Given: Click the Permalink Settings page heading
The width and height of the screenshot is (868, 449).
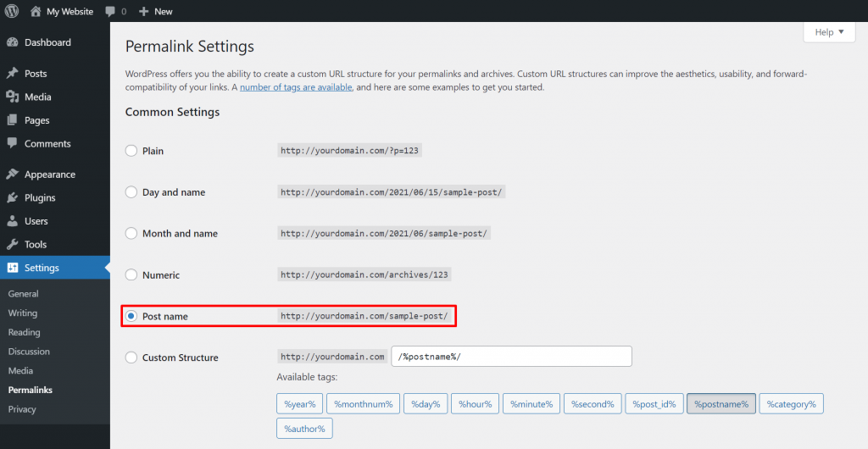Looking at the screenshot, I should (x=190, y=47).
